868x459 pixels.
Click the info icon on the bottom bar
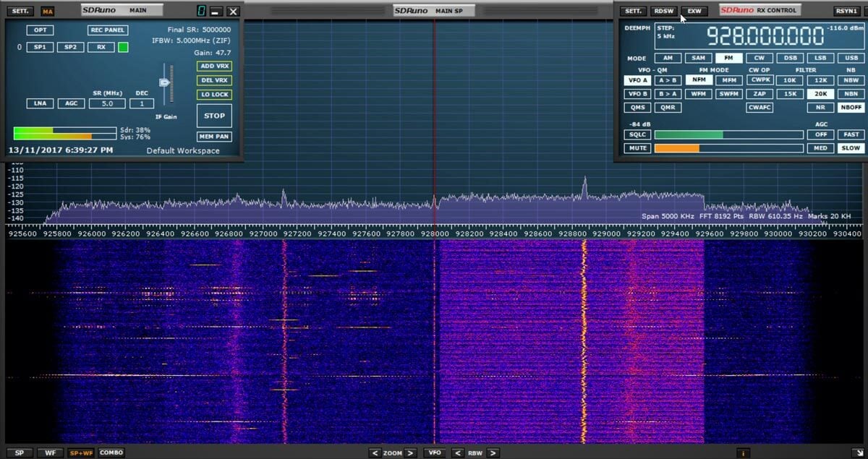tap(744, 452)
